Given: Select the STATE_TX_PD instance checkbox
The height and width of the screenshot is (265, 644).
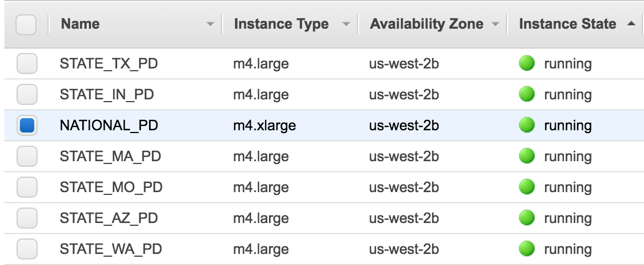Looking at the screenshot, I should 27,63.
